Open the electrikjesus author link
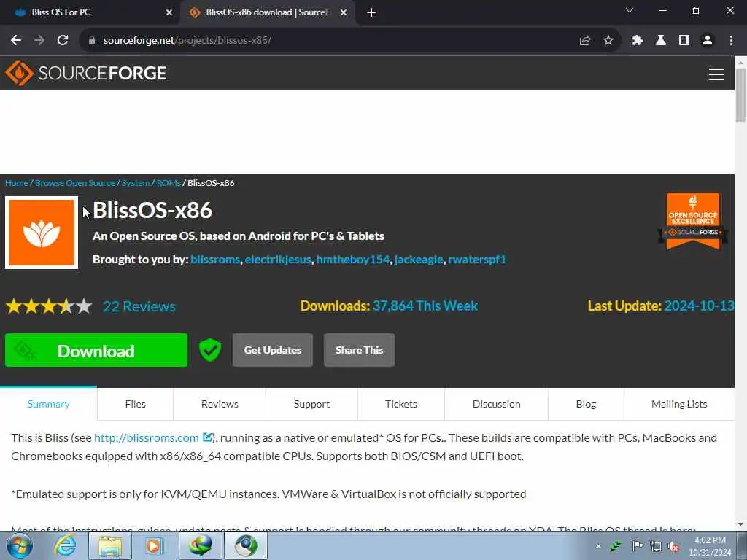The height and width of the screenshot is (560, 747). [x=278, y=260]
